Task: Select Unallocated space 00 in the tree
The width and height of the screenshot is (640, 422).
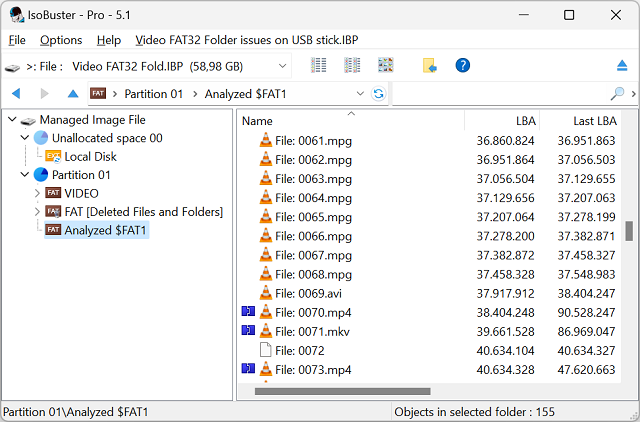Action: (107, 138)
